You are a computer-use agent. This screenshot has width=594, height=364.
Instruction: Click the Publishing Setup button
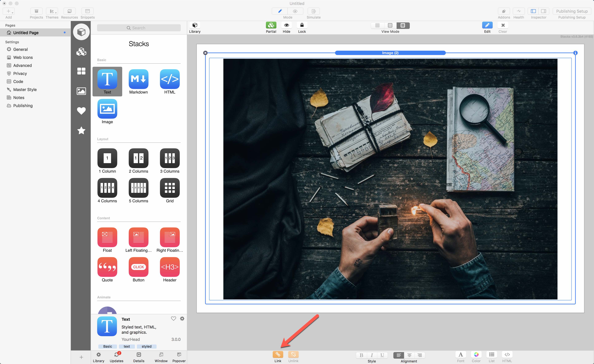(x=572, y=11)
